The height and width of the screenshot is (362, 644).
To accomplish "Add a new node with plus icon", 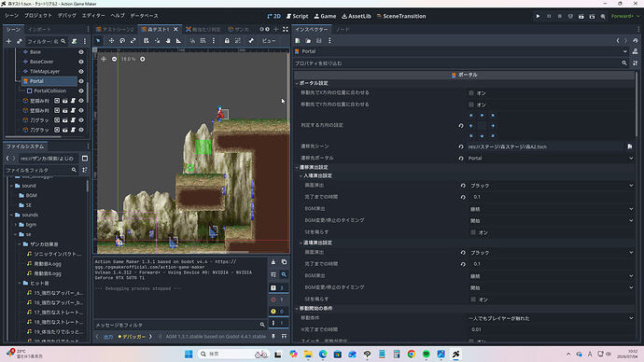I will [8, 41].
